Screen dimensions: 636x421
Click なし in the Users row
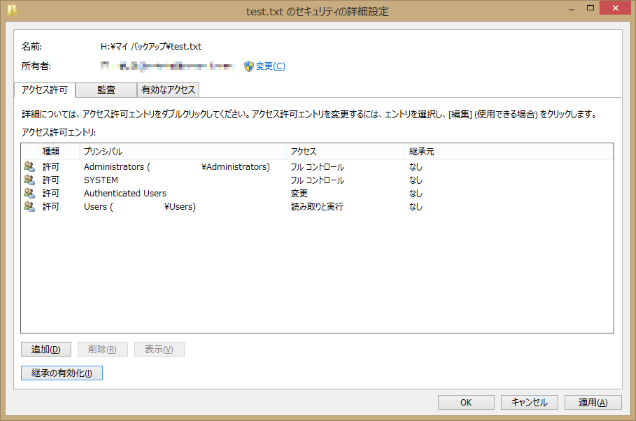[416, 207]
